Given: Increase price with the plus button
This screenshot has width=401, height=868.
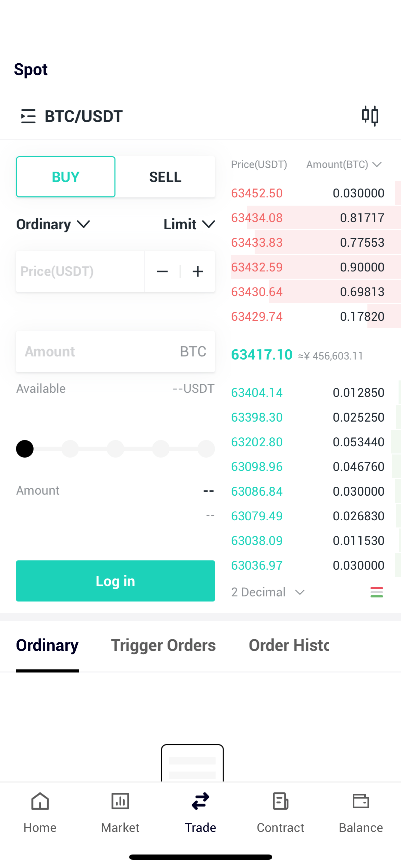Looking at the screenshot, I should coord(198,272).
